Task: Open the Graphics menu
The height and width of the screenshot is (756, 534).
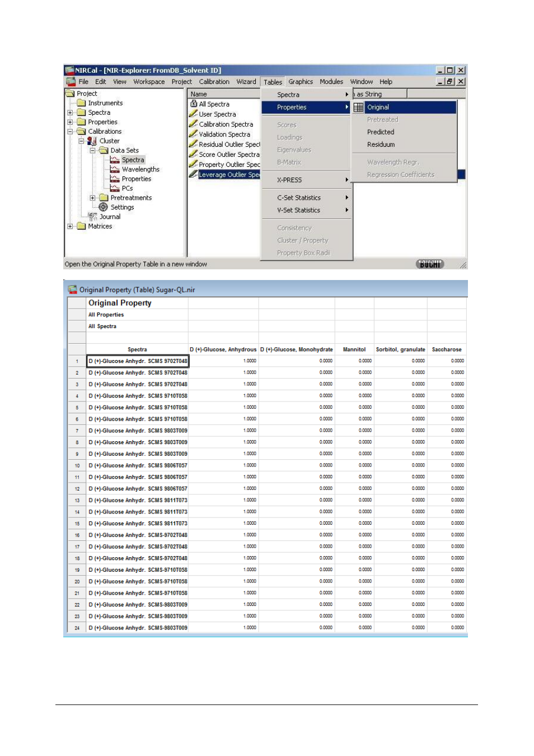Action: (301, 82)
